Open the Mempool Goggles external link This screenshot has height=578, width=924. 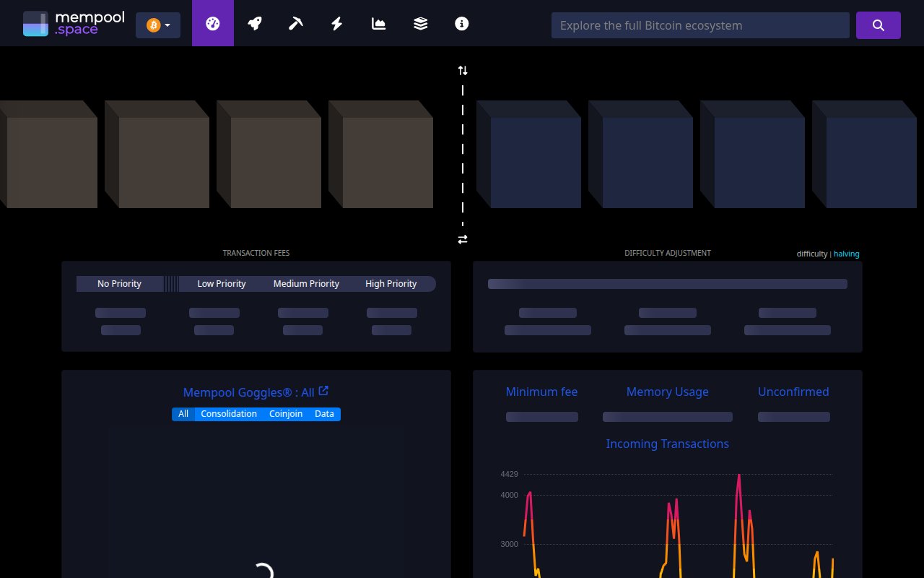point(324,391)
